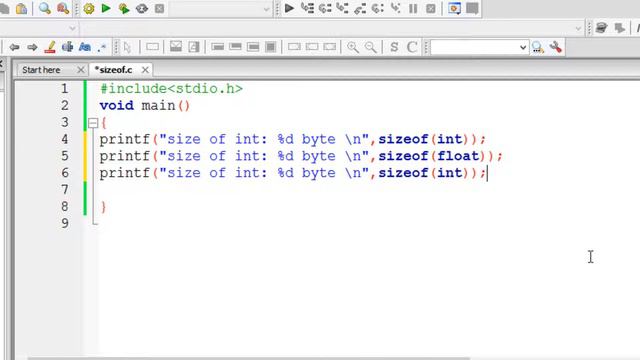
Task: Click the Next instruction debugger icon
Action: pyautogui.click(x=378, y=8)
